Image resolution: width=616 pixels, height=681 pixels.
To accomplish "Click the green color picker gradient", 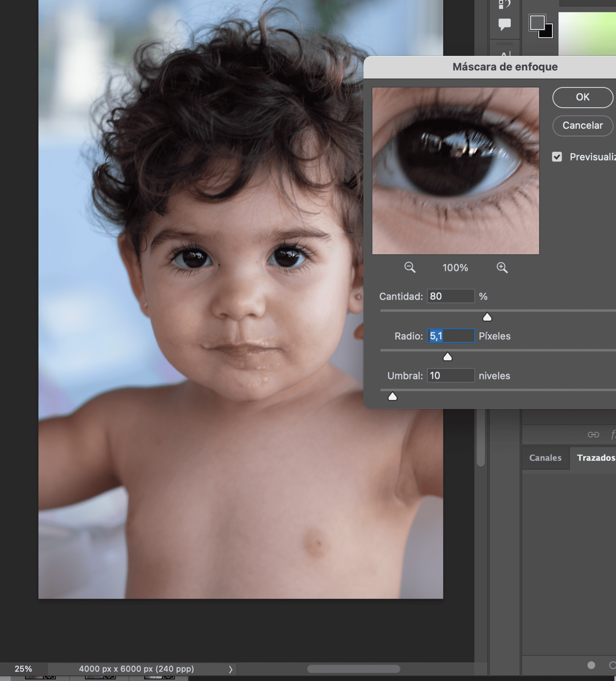I will pyautogui.click(x=587, y=34).
